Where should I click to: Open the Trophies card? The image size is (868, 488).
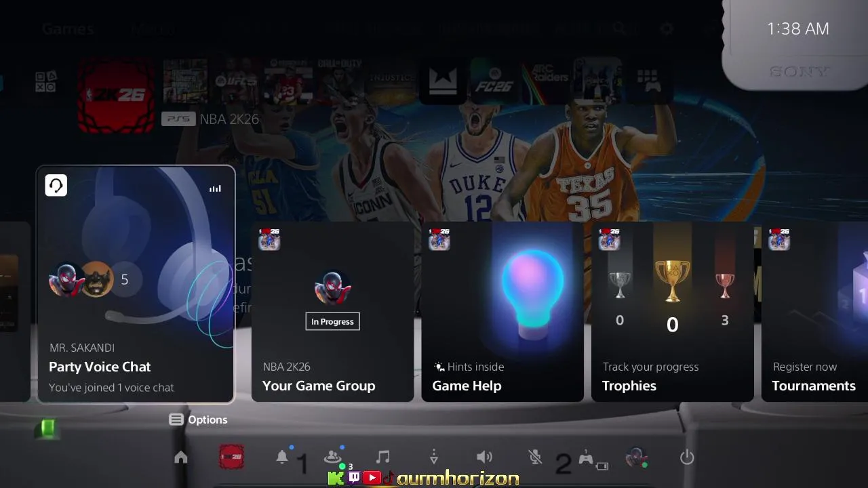pos(673,312)
